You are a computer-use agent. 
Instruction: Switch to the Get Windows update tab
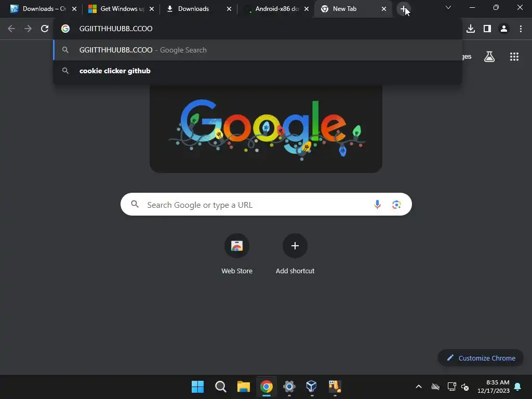pyautogui.click(x=121, y=9)
